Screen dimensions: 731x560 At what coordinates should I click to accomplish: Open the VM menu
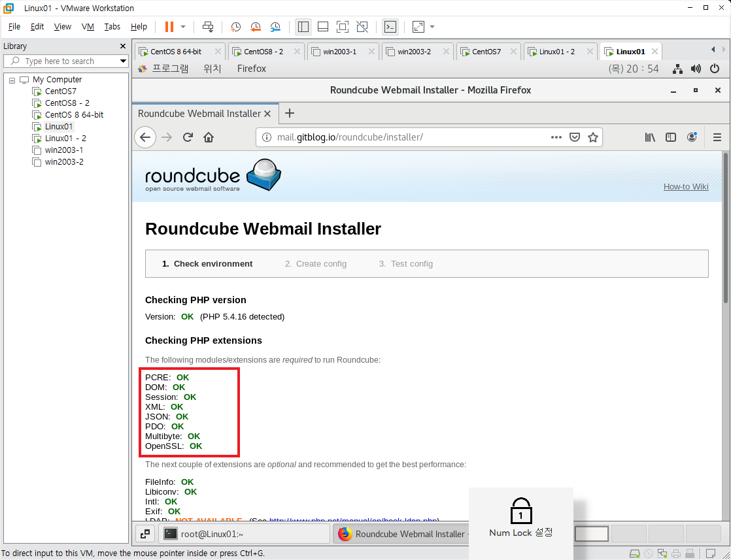(88, 27)
